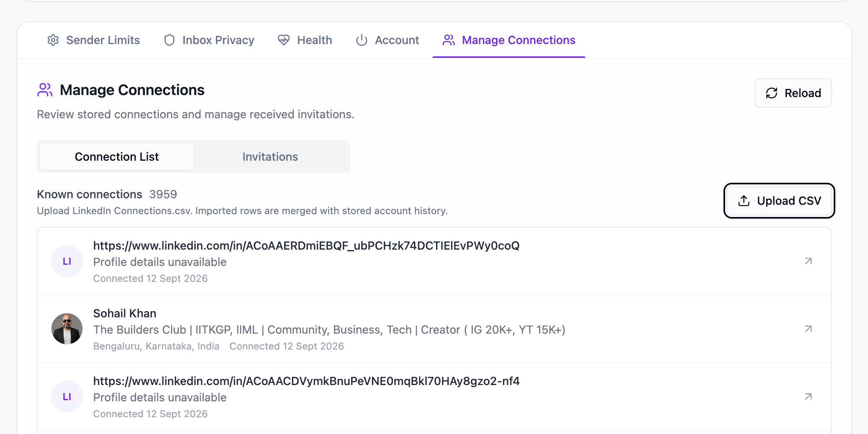Screen dimensions: 868x434
Task: Click the Upload LinkedIn Connections.csv hint text
Action: pyautogui.click(x=242, y=211)
